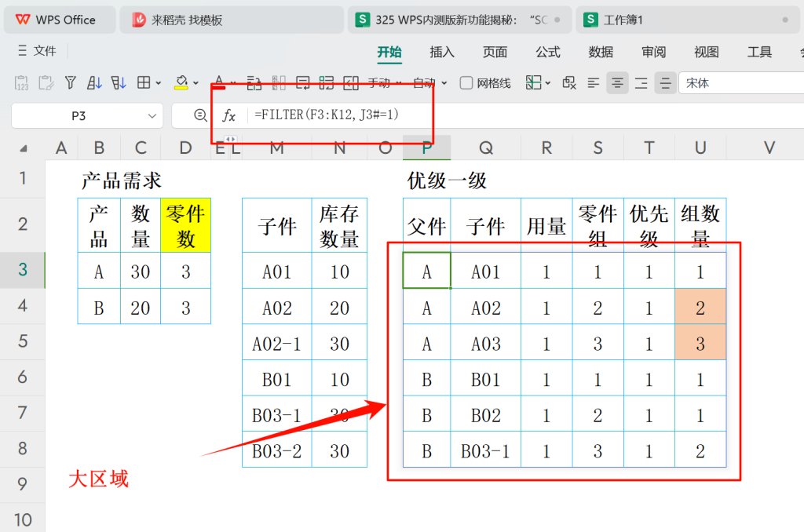The width and height of the screenshot is (804, 532).
Task: Align text right
Action: coord(641,83)
